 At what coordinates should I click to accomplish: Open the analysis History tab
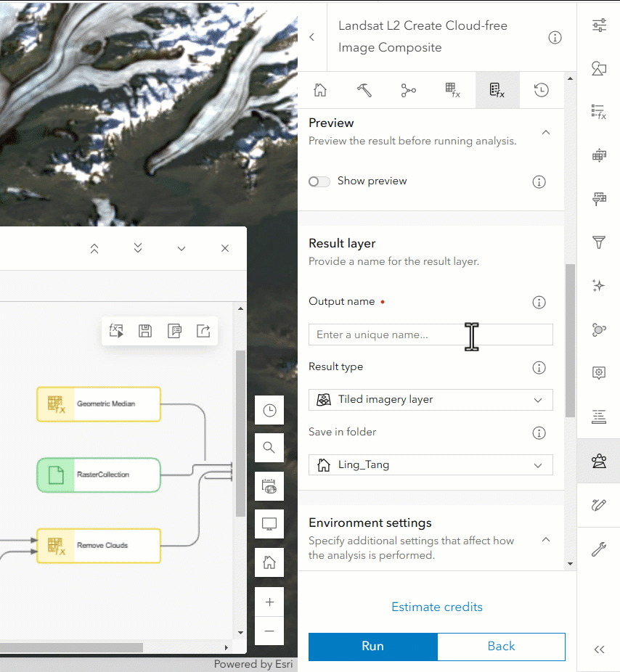click(x=542, y=90)
